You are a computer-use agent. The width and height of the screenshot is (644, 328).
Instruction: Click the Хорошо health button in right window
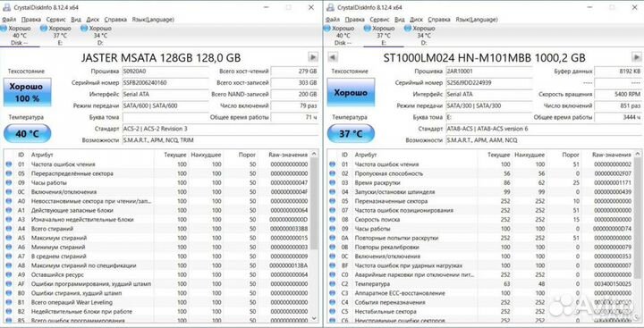tap(351, 92)
